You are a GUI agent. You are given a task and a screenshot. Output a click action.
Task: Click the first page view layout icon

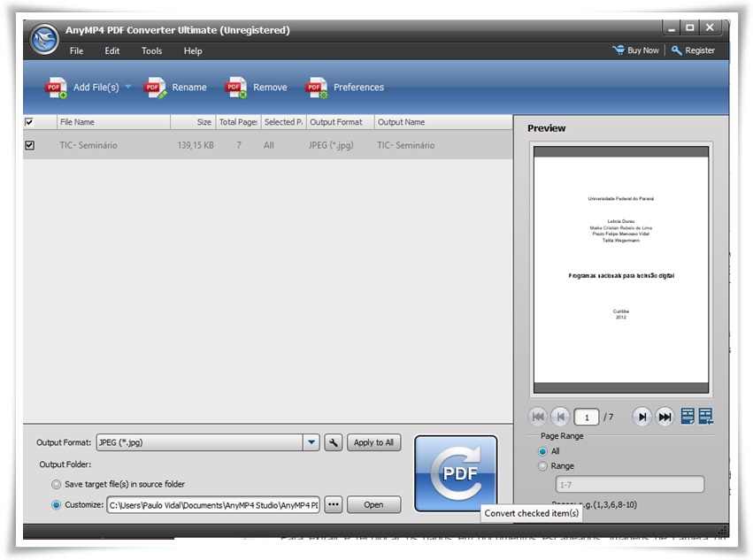point(688,417)
